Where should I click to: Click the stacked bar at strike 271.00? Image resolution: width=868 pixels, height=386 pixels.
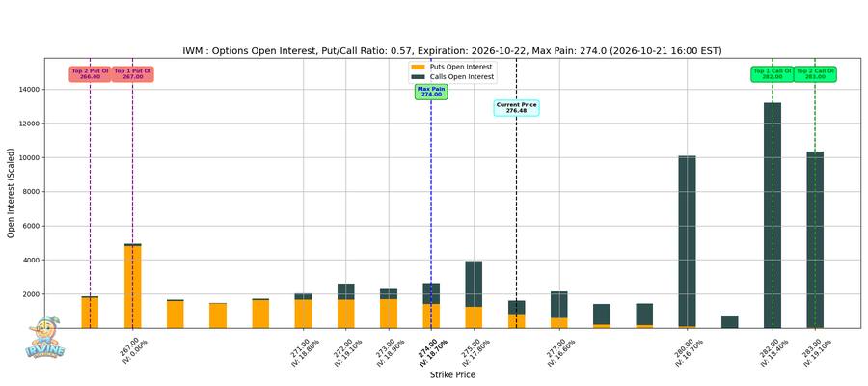(x=304, y=311)
